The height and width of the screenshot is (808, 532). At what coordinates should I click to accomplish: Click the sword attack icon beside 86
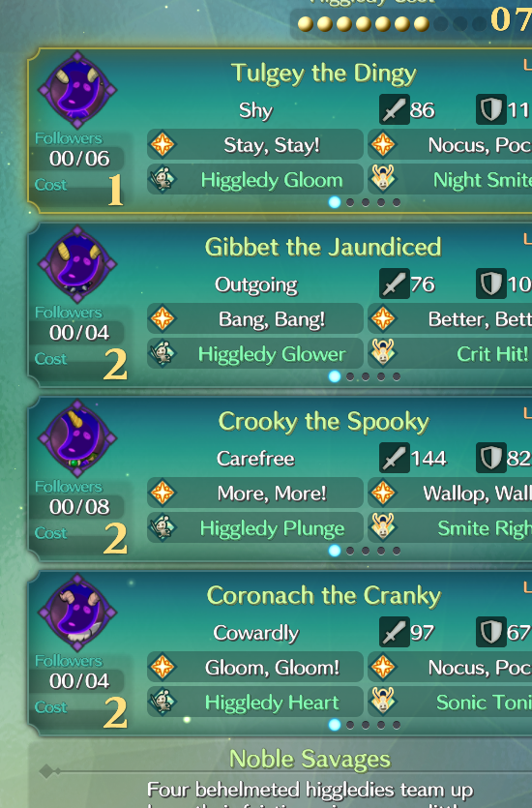pyautogui.click(x=395, y=109)
